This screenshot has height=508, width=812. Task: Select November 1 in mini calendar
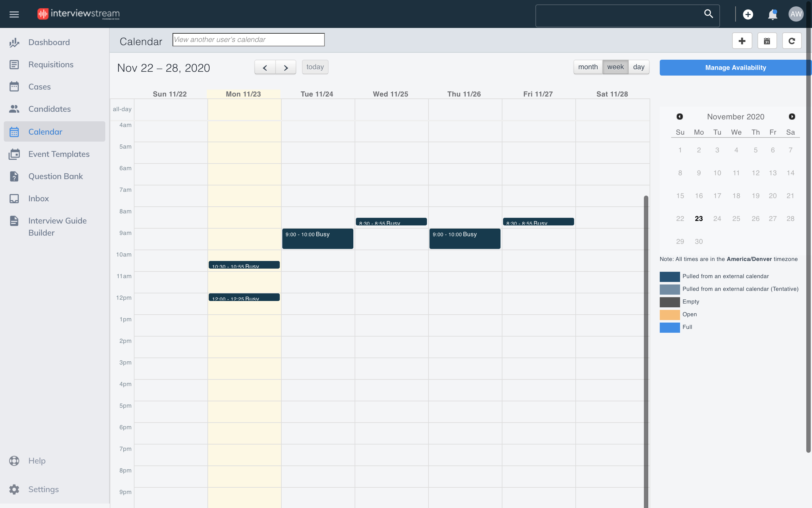pos(680,150)
